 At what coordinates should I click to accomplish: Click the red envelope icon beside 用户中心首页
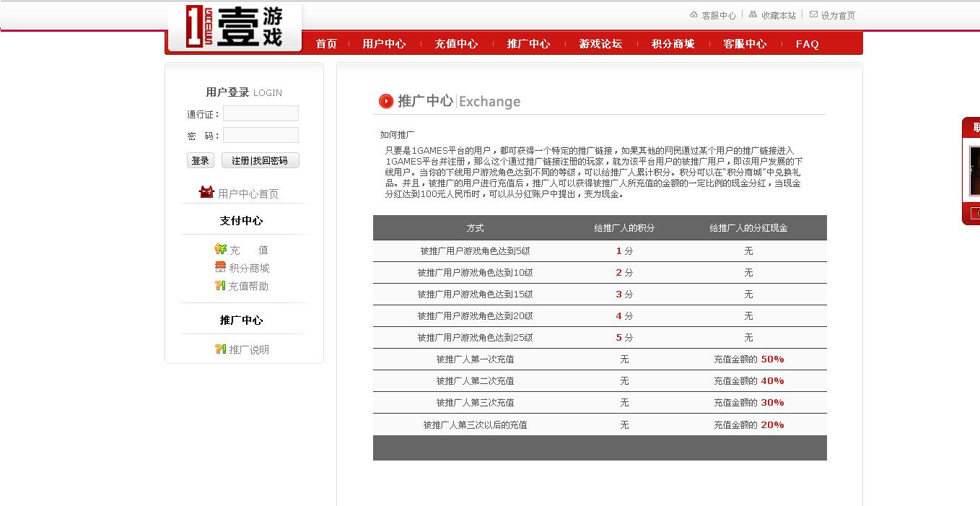click(206, 192)
